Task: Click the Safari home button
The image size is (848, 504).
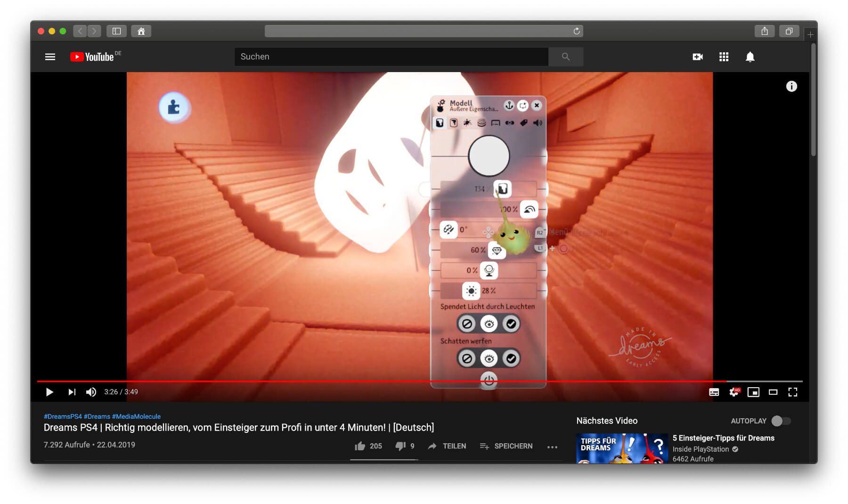Action: point(141,31)
